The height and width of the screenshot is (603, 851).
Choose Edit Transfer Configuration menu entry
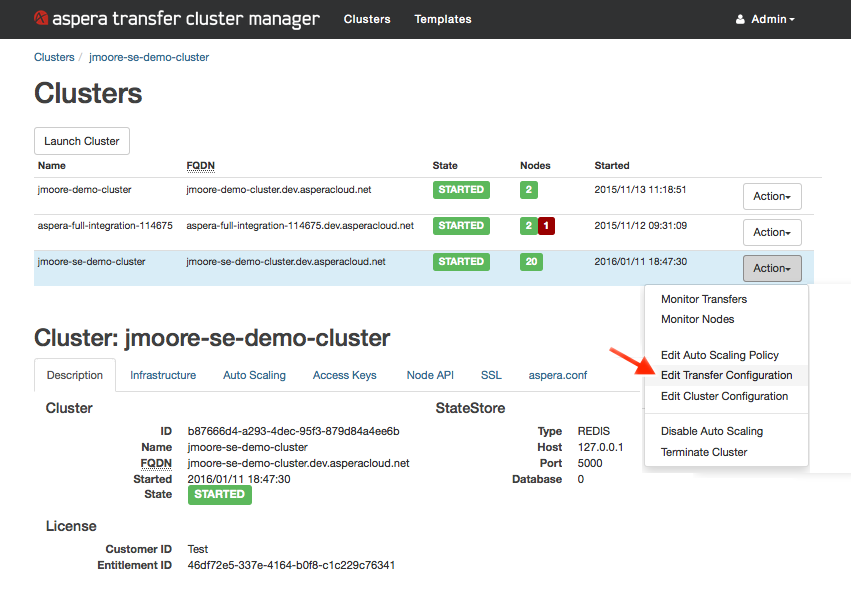point(726,375)
